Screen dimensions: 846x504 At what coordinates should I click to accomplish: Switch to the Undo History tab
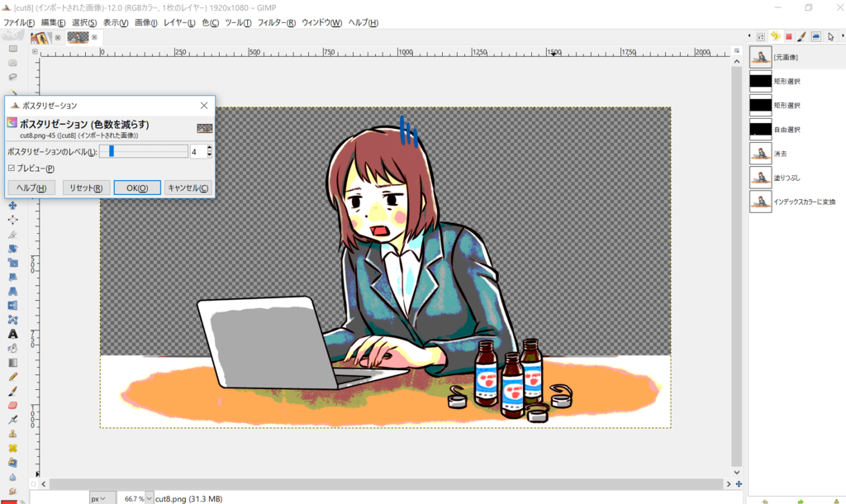coord(775,36)
